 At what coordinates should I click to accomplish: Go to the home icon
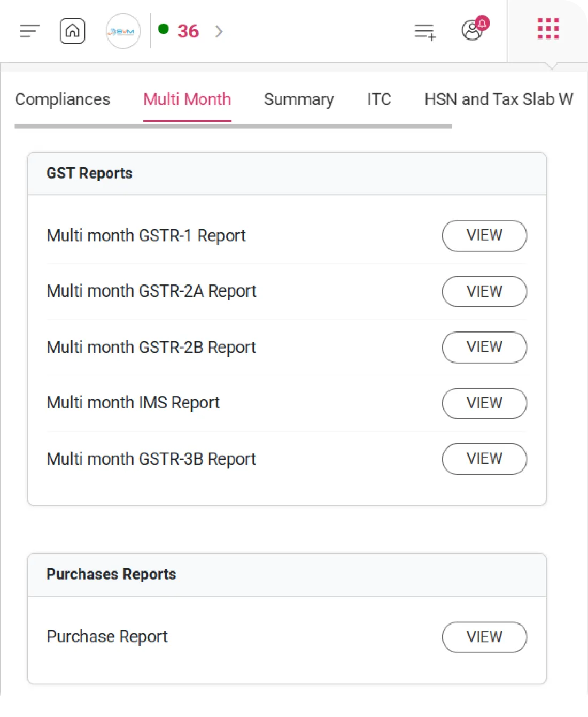click(x=72, y=31)
